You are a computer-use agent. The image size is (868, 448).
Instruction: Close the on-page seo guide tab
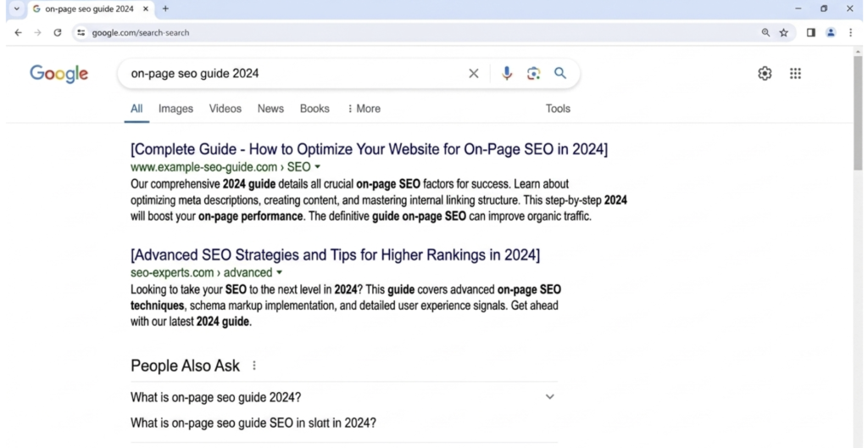coord(146,8)
